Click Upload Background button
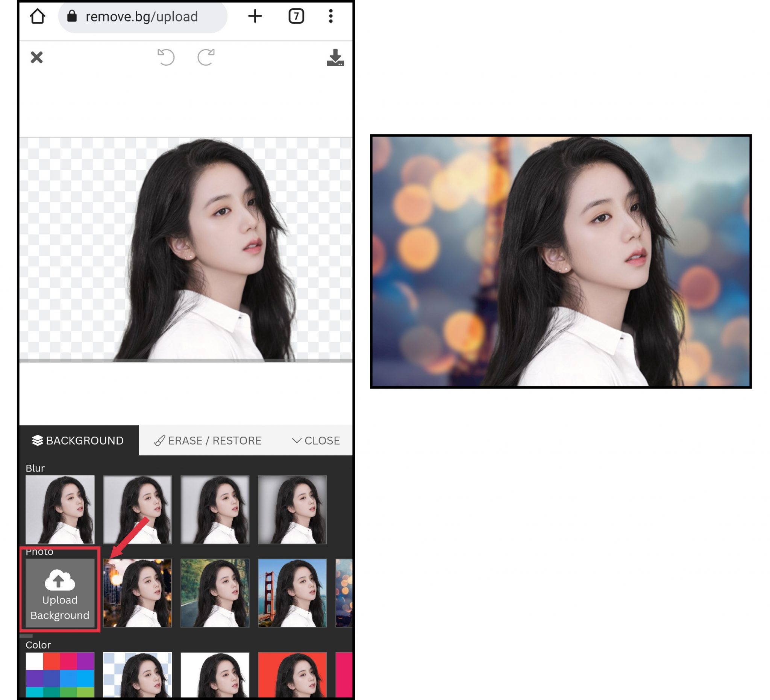This screenshot has height=700, width=770. tap(60, 593)
